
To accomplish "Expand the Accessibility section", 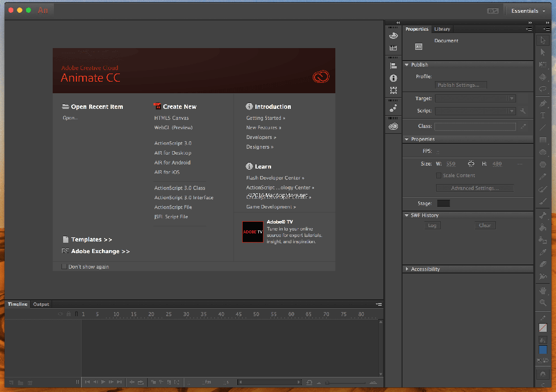I will (x=407, y=269).
